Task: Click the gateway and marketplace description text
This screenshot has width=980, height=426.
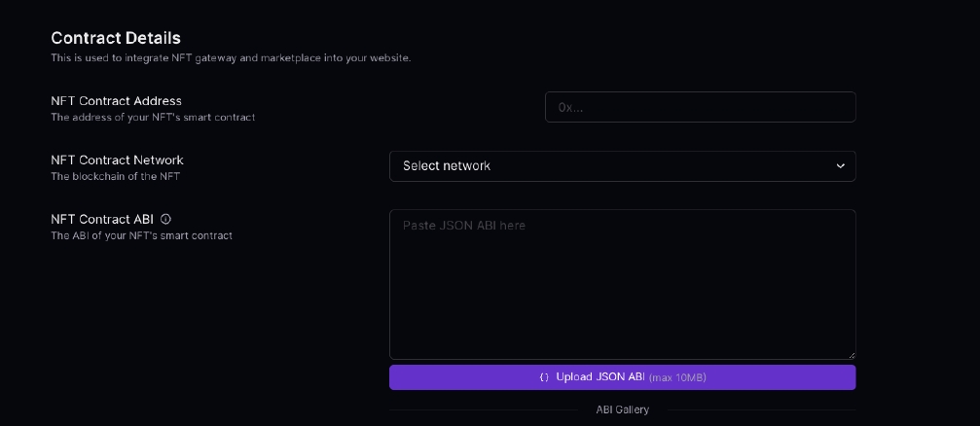Action: pos(231,58)
